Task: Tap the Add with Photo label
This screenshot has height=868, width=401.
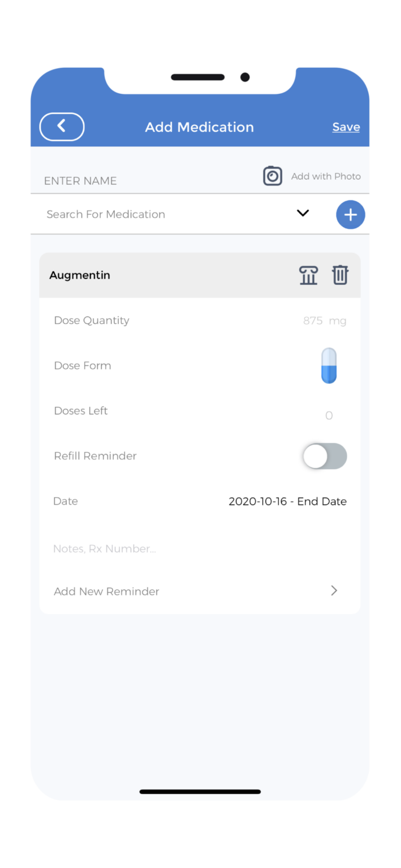Action: click(x=326, y=176)
